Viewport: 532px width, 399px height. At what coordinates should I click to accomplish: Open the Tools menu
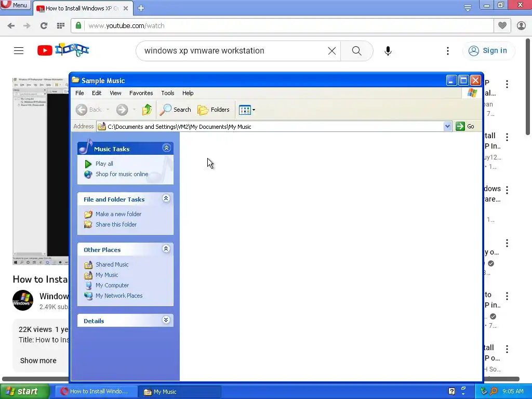[168, 93]
